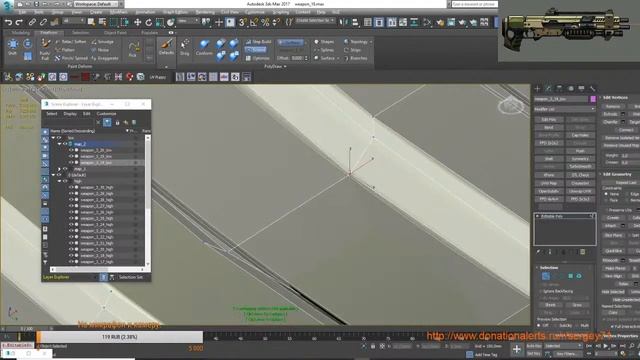
Task: Enable the Ignore Backfacing checkbox
Action: click(x=541, y=291)
